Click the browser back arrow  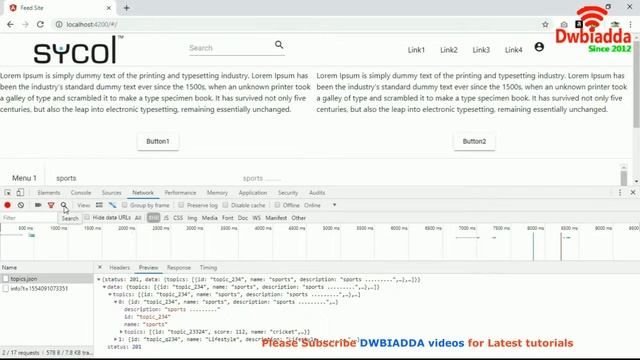(x=10, y=24)
